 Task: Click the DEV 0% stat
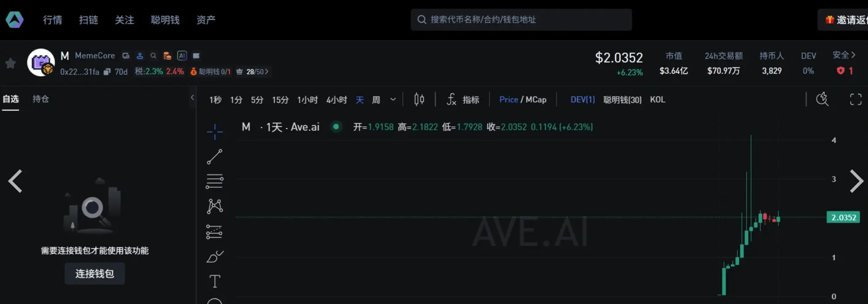808,63
